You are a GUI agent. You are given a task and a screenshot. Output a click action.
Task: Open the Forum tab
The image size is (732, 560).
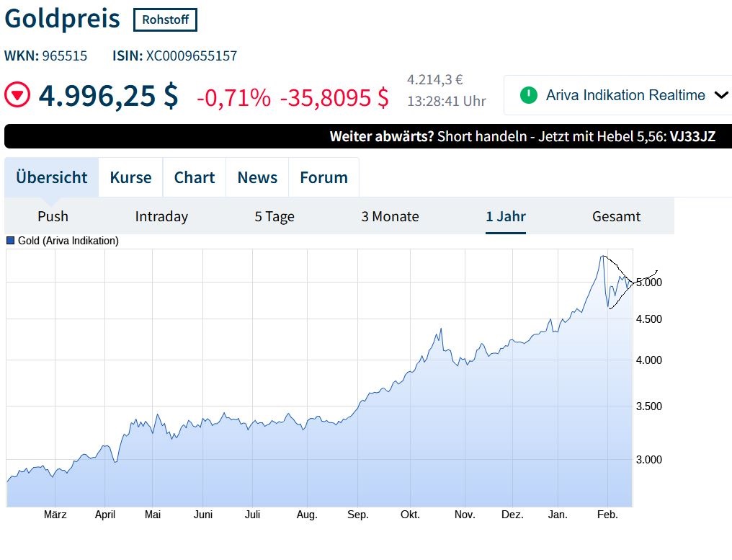(x=323, y=177)
